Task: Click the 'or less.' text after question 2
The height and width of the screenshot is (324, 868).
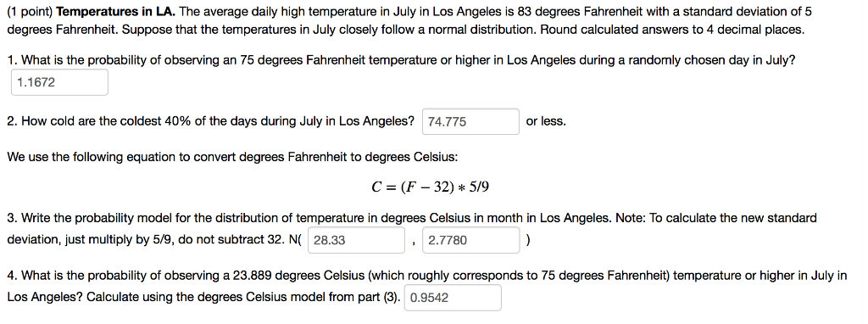Action: coord(546,121)
